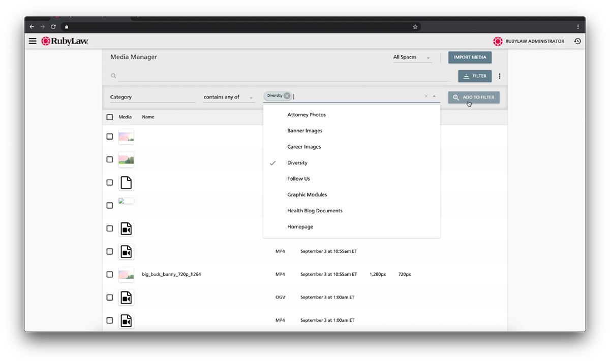Select Health Blog Documents option

[315, 211]
